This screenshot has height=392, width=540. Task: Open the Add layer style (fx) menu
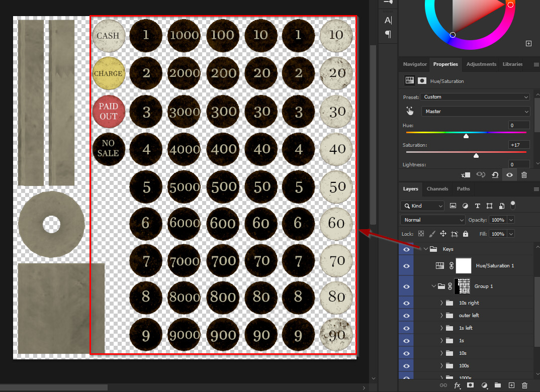[457, 385]
